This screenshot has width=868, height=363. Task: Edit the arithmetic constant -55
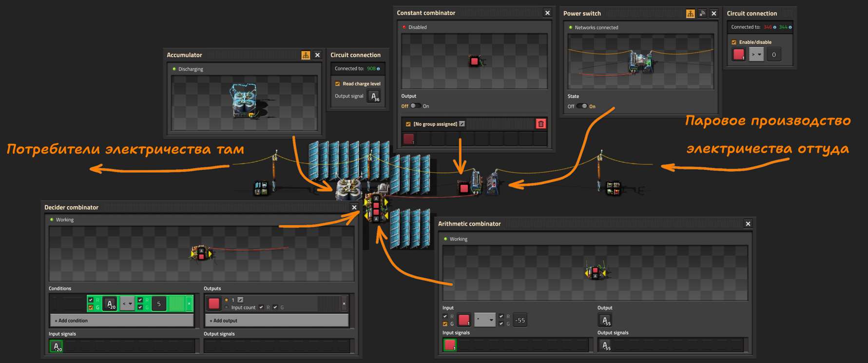tap(520, 320)
